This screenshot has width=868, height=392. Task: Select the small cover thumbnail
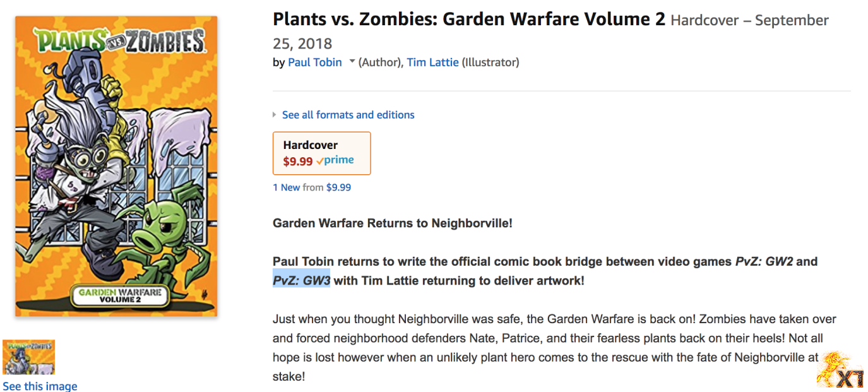tap(28, 357)
